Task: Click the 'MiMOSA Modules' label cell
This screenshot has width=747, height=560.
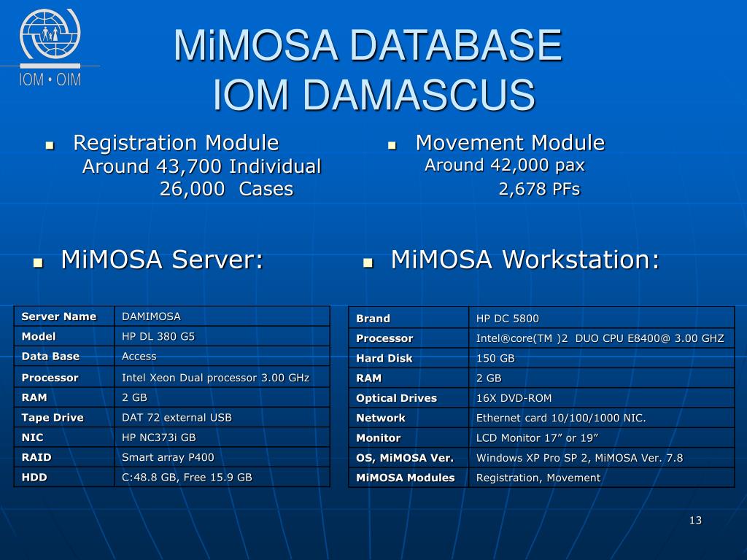Action: click(409, 478)
